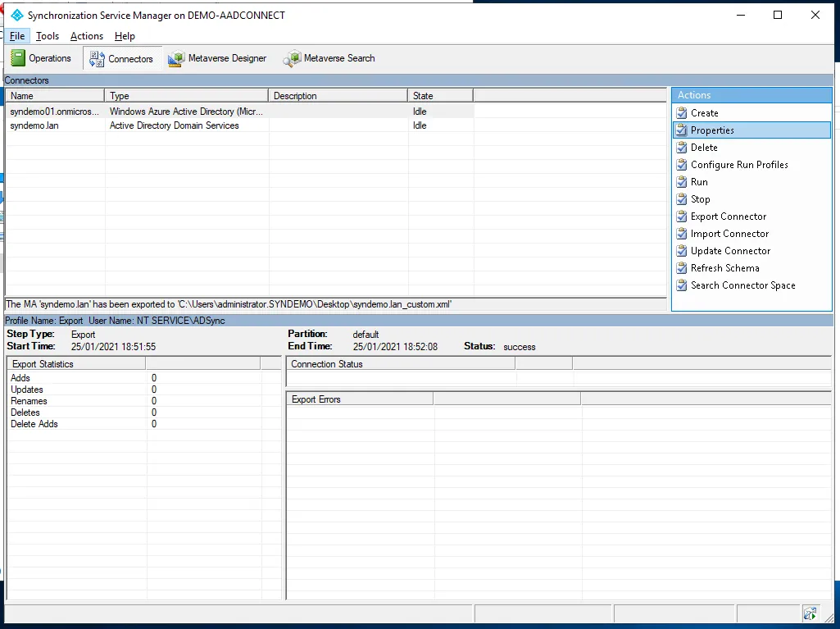The image size is (840, 629).
Task: Click the Run action icon
Action: point(681,182)
